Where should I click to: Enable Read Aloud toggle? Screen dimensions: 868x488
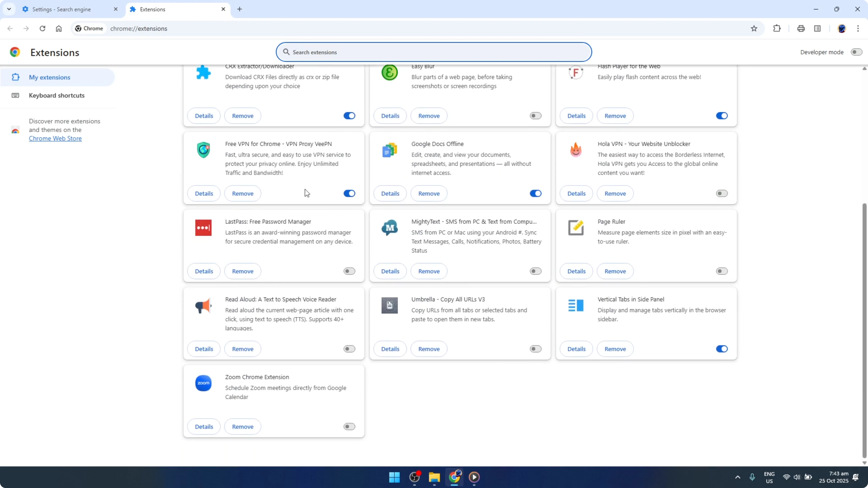pos(349,349)
